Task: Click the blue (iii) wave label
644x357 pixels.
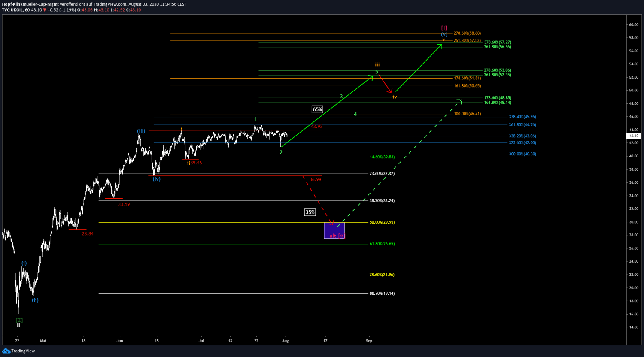Action: [x=141, y=131]
